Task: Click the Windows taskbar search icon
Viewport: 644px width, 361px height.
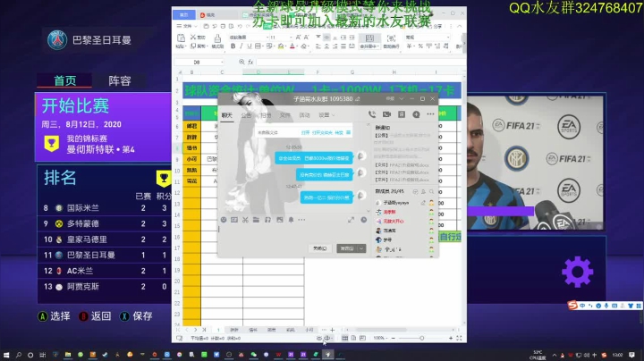Action: (19, 355)
